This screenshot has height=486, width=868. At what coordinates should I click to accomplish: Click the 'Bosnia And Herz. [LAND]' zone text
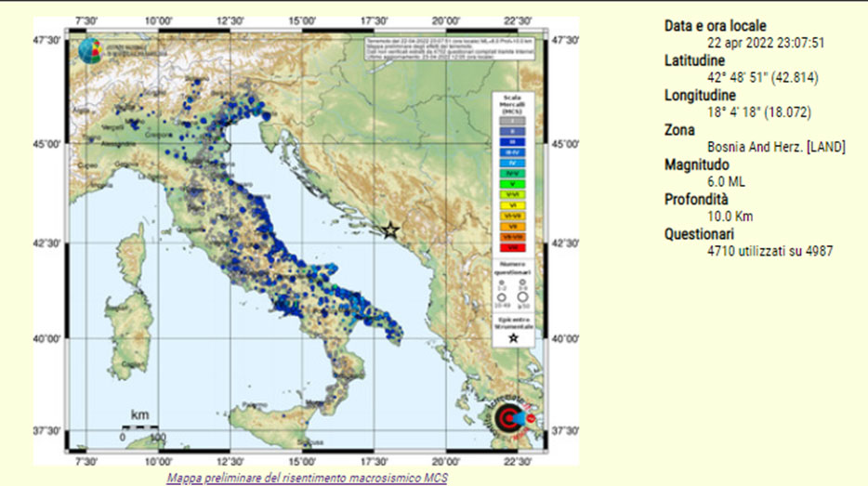[x=776, y=147]
